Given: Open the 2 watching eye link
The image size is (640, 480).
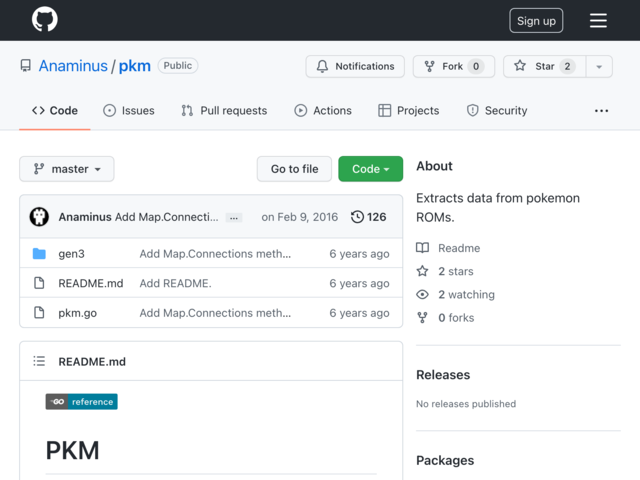Looking at the screenshot, I should tap(456, 294).
